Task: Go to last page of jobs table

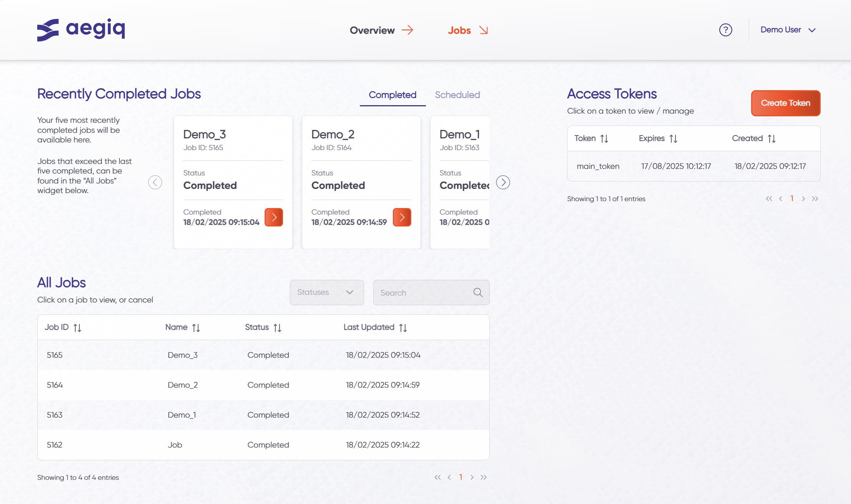Action: [483, 477]
